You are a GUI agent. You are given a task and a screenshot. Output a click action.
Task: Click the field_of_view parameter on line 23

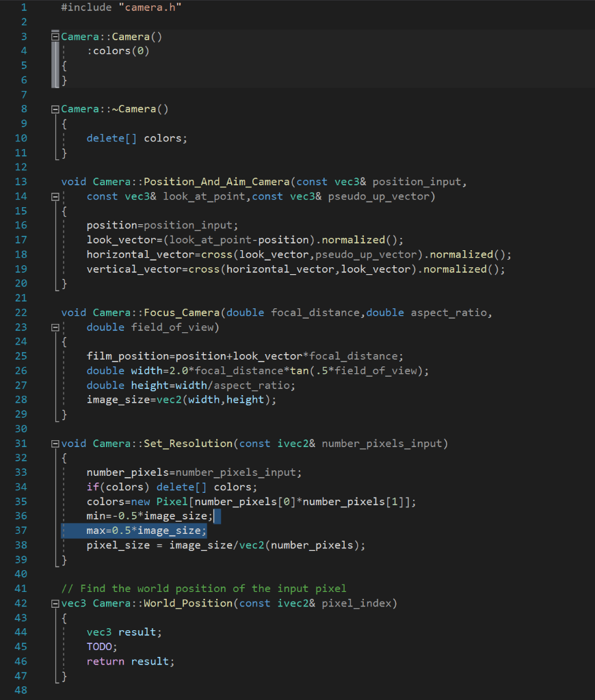(x=171, y=327)
